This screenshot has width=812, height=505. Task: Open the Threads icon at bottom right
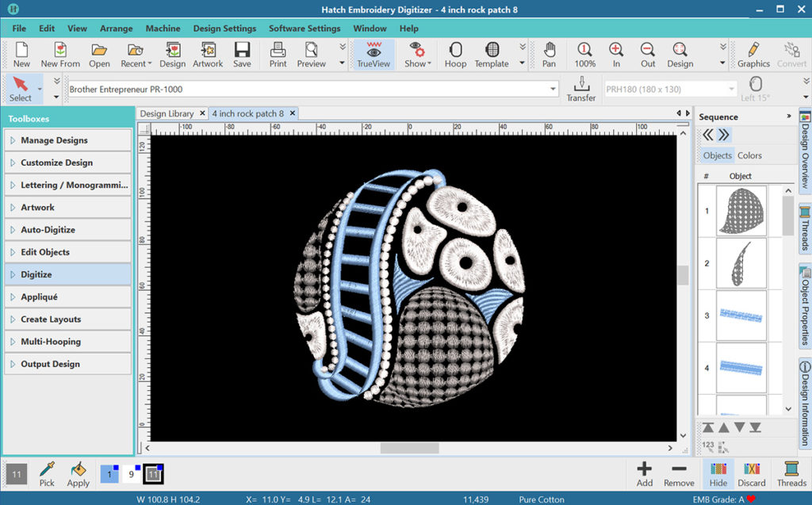[791, 474]
